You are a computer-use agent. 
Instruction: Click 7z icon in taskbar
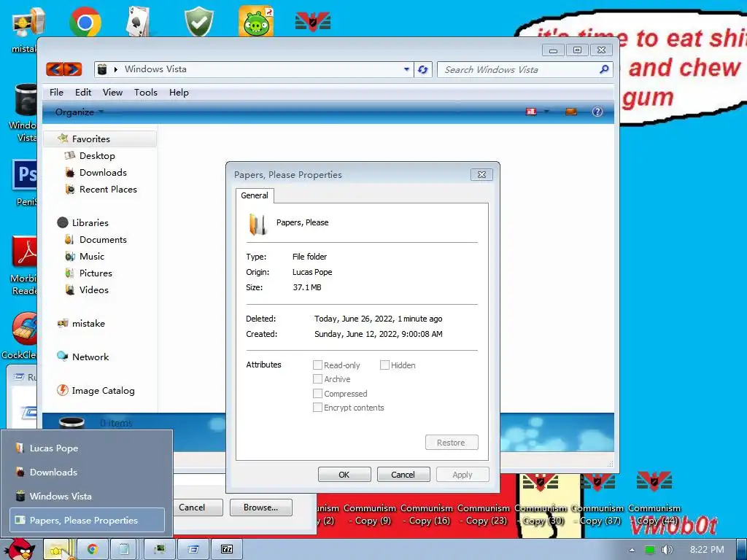click(x=227, y=549)
